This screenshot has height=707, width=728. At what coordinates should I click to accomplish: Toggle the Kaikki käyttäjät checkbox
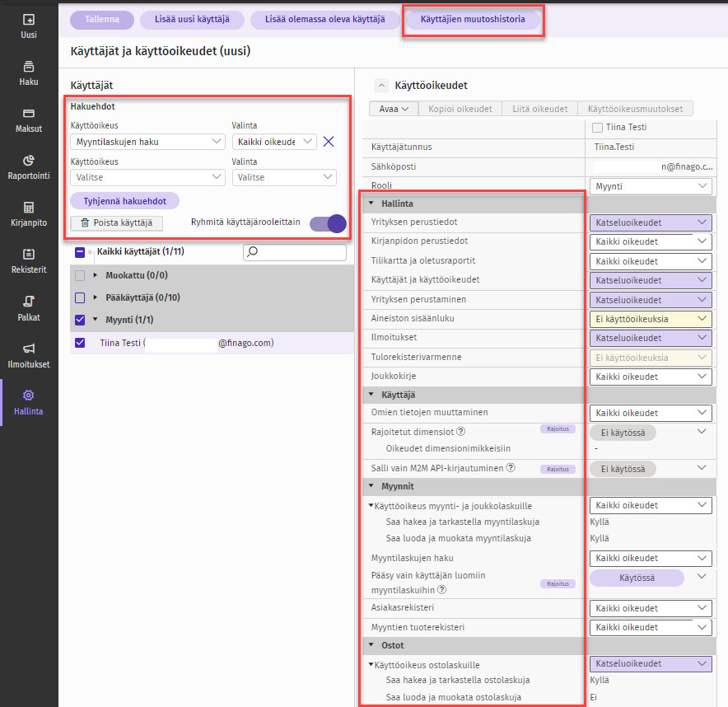click(x=80, y=252)
